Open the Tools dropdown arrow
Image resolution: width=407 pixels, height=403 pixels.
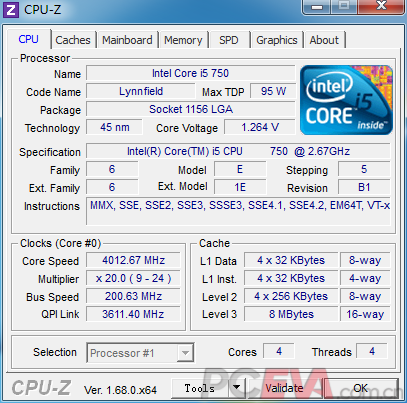pos(237,388)
